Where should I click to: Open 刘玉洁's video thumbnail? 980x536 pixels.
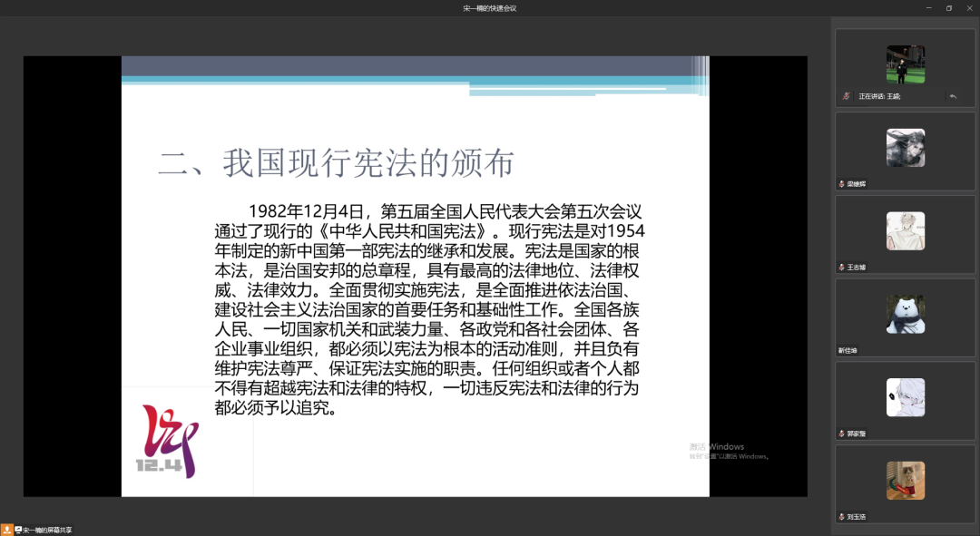[x=904, y=479]
